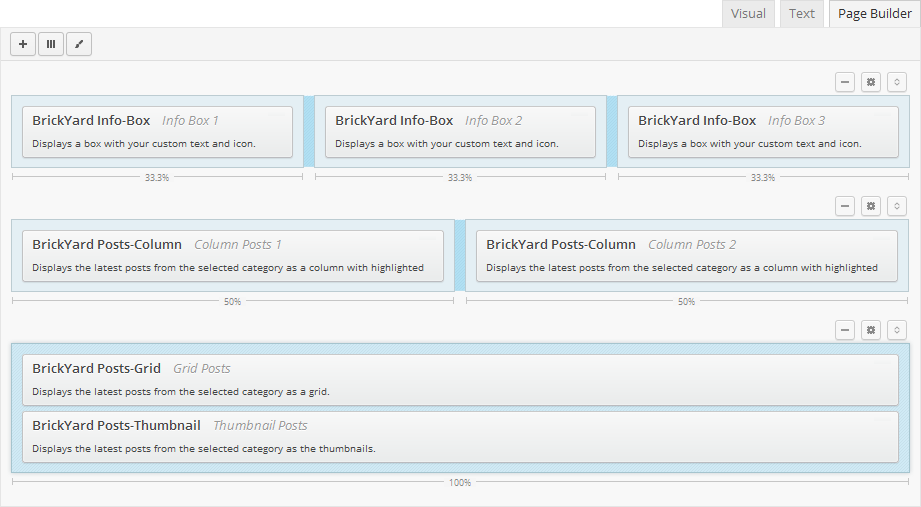921x507 pixels.
Task: Grab the move handle of the Info-Box row
Action: coord(897,82)
